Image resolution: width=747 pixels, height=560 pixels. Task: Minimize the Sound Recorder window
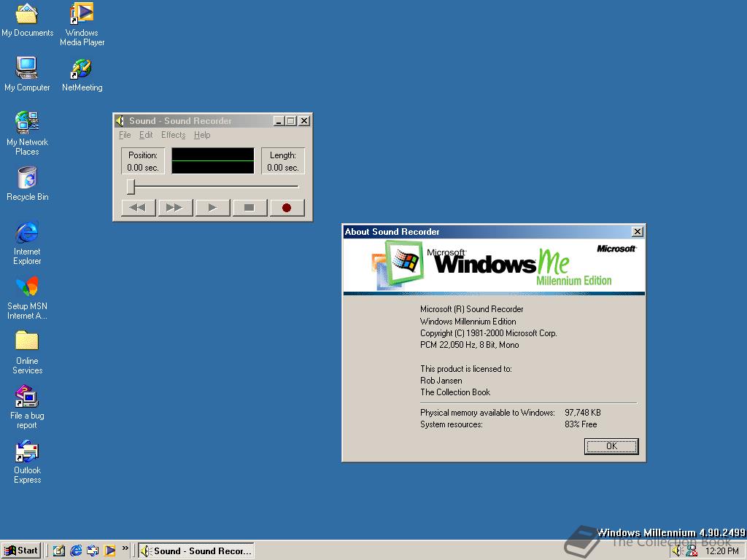click(279, 121)
